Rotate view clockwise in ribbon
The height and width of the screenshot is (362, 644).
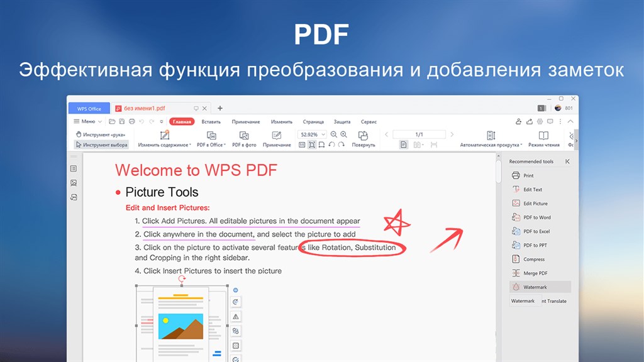point(341,145)
